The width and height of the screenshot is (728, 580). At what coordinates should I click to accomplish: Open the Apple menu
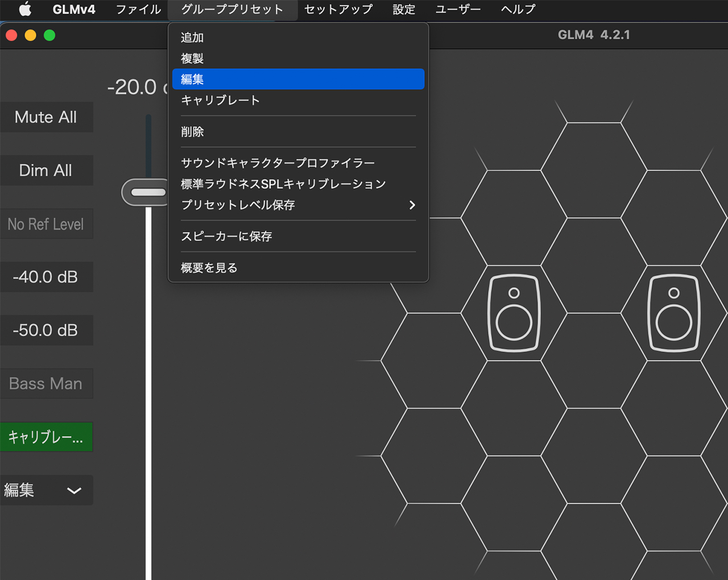(x=25, y=9)
